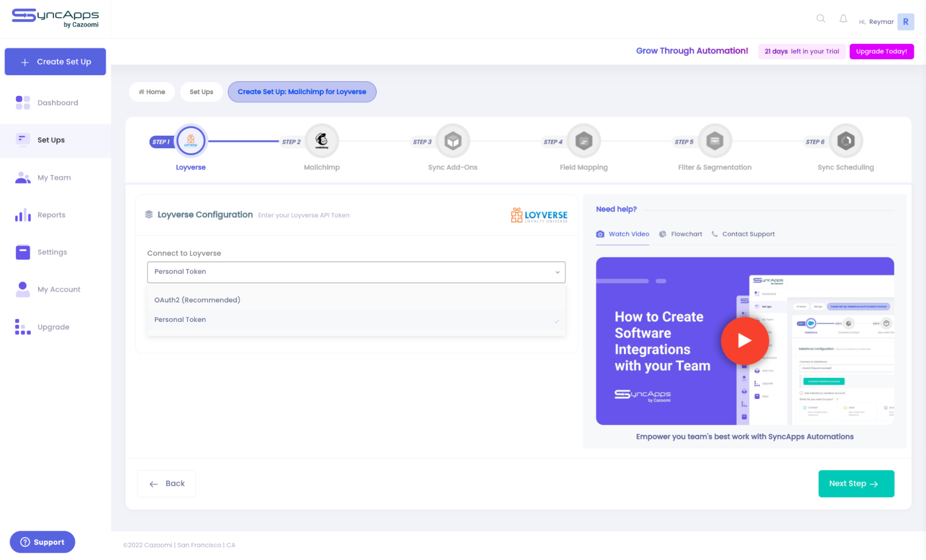926x560 pixels.
Task: Click the Mailchimp step label text
Action: [321, 167]
